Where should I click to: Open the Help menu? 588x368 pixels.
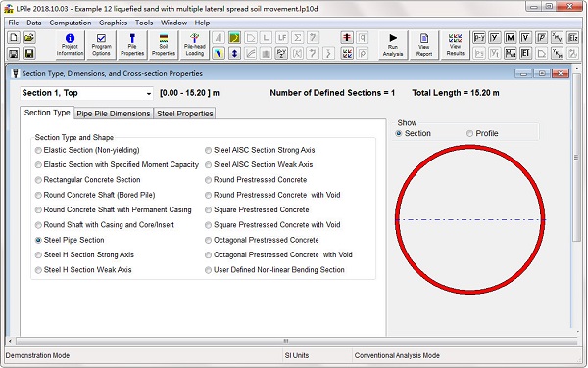pyautogui.click(x=202, y=23)
